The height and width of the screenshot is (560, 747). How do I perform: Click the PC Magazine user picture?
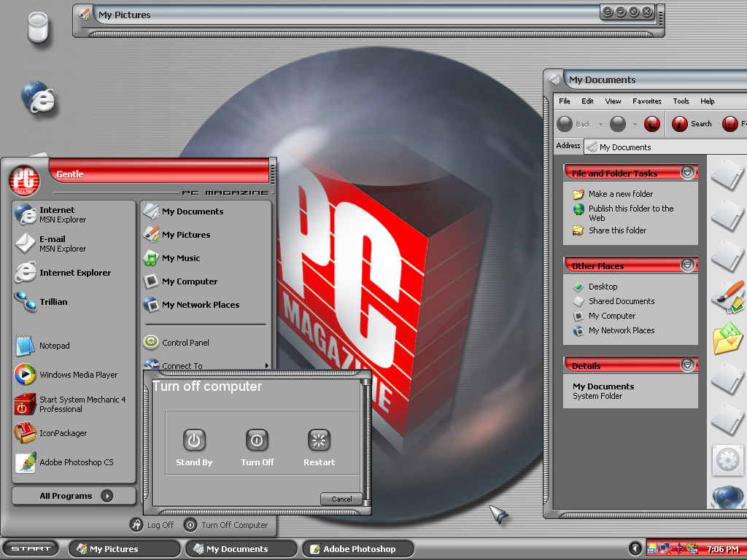coord(24,181)
